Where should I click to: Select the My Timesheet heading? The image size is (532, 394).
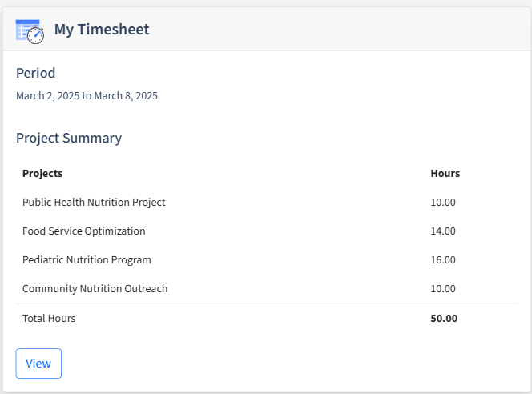pyautogui.click(x=102, y=30)
